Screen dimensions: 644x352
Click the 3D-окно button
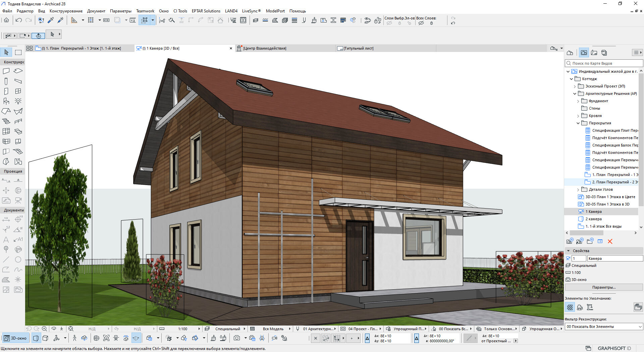tap(15, 338)
